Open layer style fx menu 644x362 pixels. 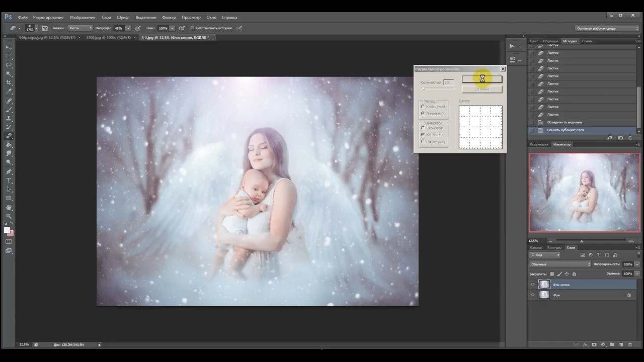click(585, 344)
